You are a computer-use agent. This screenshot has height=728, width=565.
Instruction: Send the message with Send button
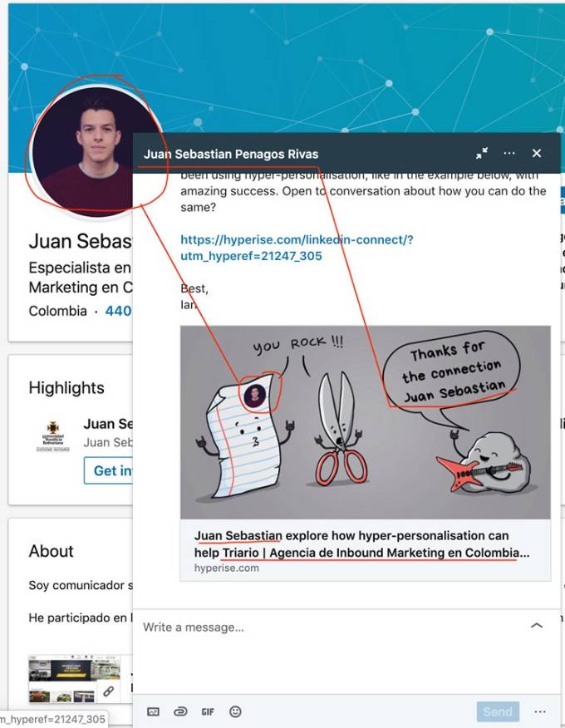click(498, 711)
